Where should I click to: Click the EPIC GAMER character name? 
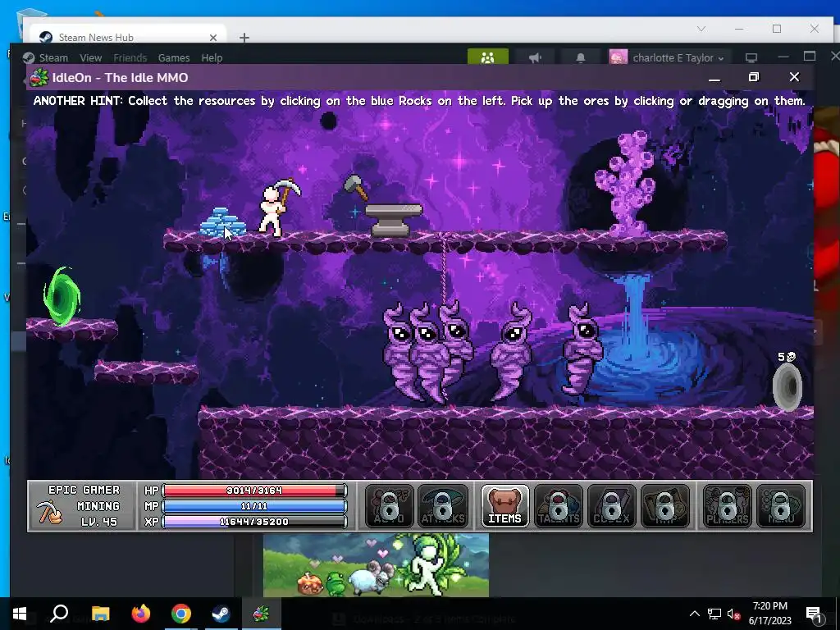click(84, 490)
